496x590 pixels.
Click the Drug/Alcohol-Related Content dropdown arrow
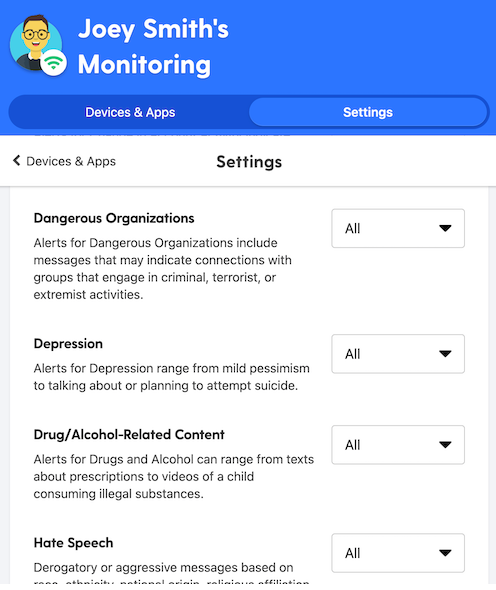(x=445, y=445)
